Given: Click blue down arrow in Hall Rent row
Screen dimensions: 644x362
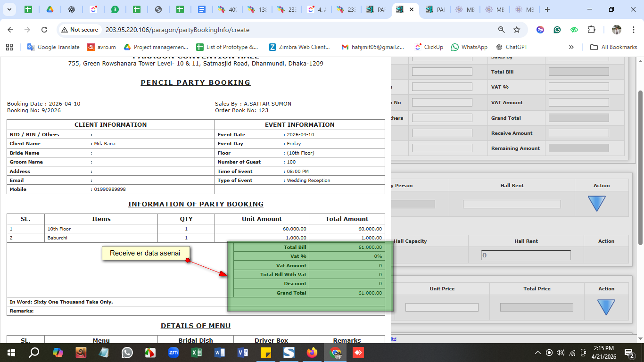Looking at the screenshot, I should coord(596,204).
